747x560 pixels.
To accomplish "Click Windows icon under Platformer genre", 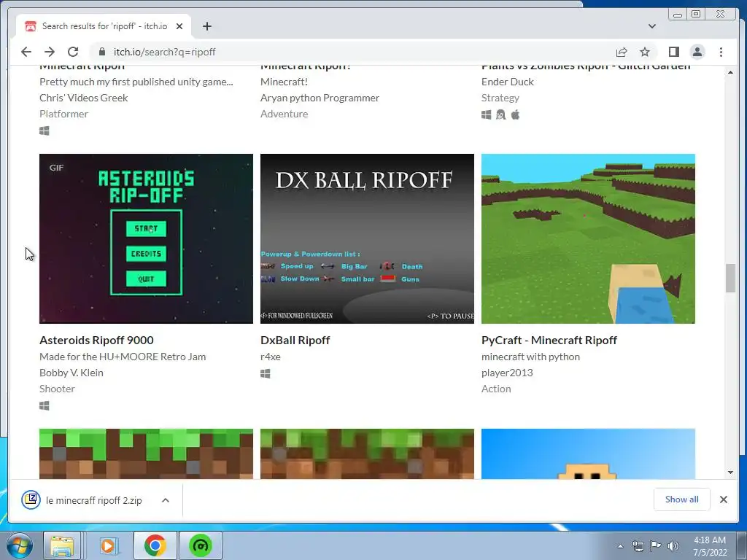I will tap(44, 131).
